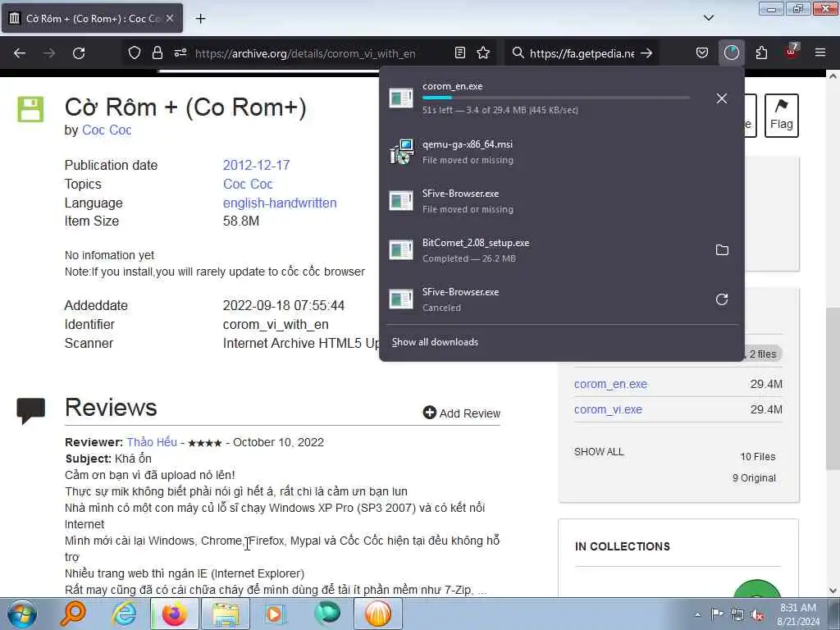Open the Action Center flag icon

717,614
